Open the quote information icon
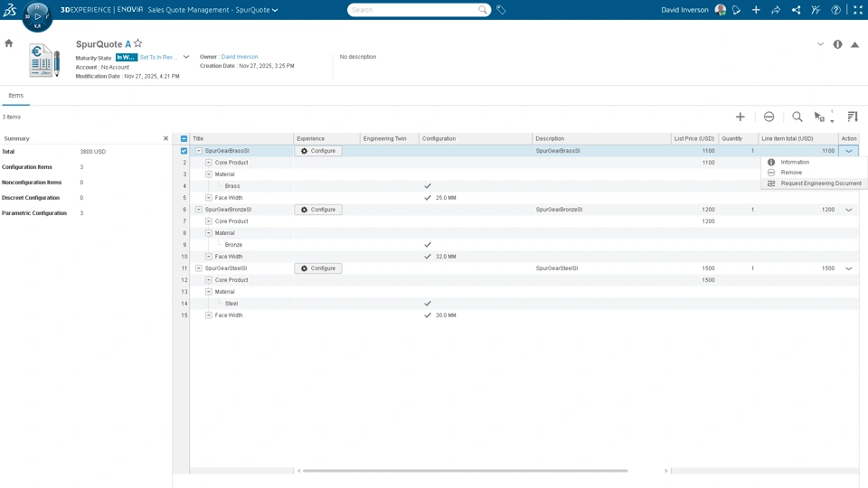Image resolution: width=868 pixels, height=488 pixels. [x=837, y=44]
